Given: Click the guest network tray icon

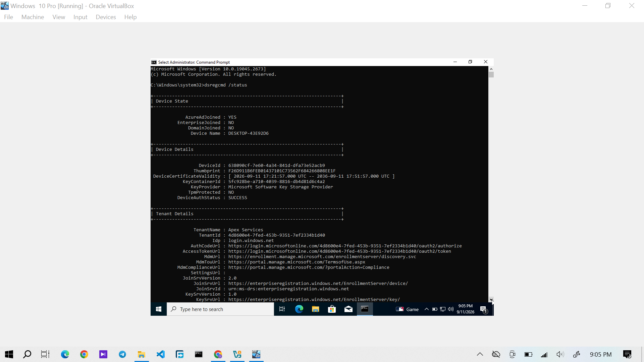Looking at the screenshot, I should 443,309.
